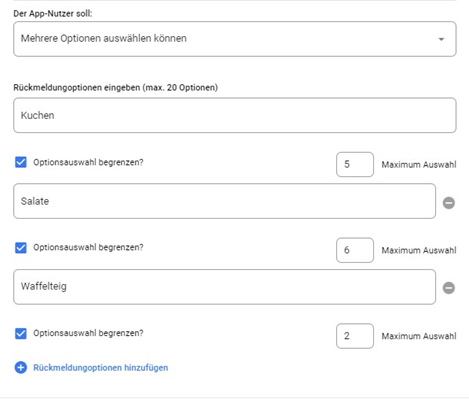
Task: Click the maximum selection field showing 2
Action: tap(355, 336)
